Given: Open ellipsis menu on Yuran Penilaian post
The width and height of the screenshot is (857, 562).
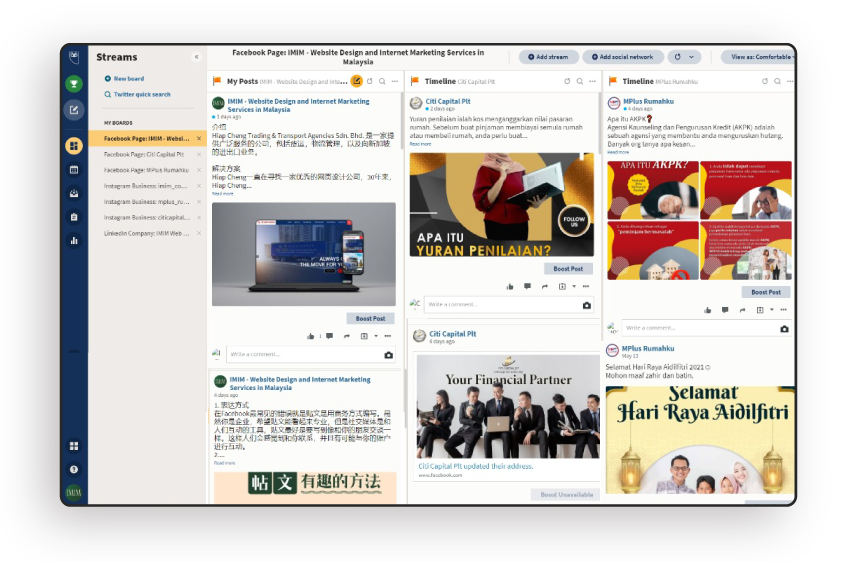Looking at the screenshot, I should (586, 286).
